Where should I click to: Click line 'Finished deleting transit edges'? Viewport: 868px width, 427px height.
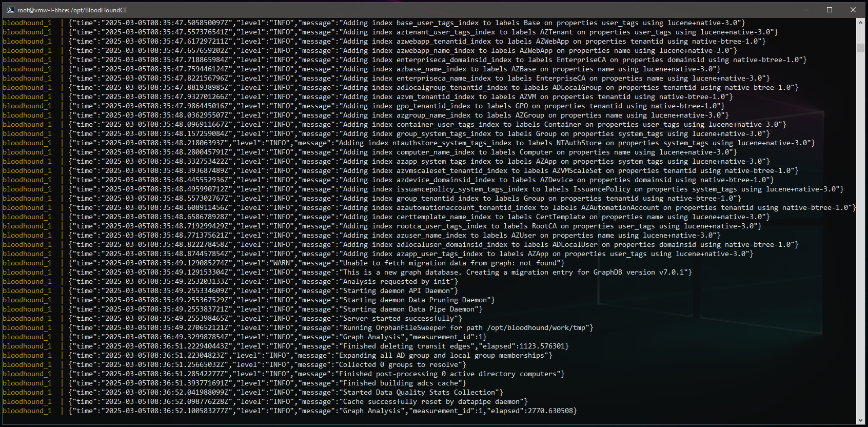(286, 346)
